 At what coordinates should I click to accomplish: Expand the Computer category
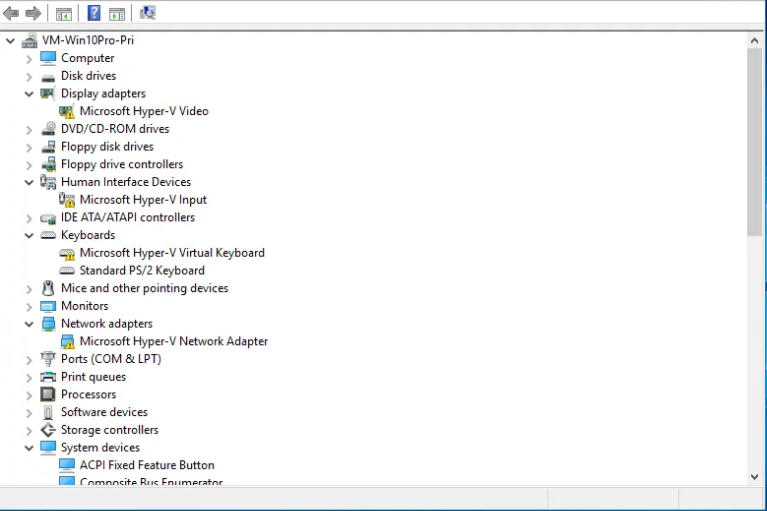tap(29, 59)
